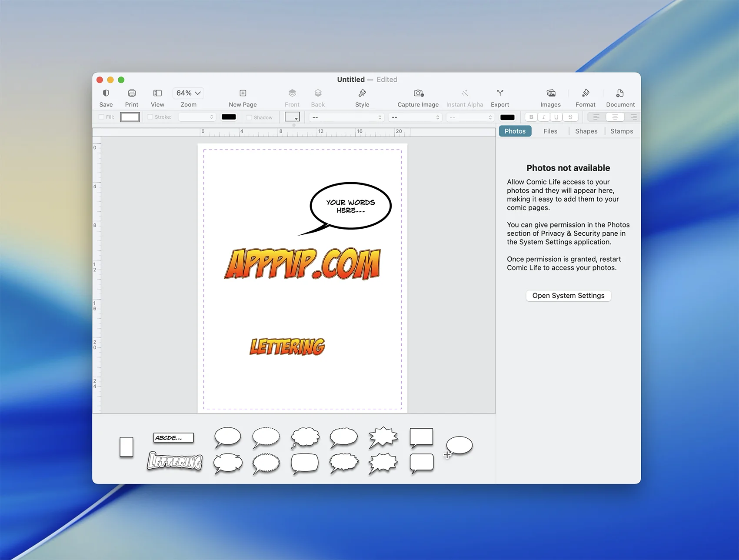This screenshot has width=739, height=560.
Task: Toggle bold text formatting
Action: click(531, 117)
